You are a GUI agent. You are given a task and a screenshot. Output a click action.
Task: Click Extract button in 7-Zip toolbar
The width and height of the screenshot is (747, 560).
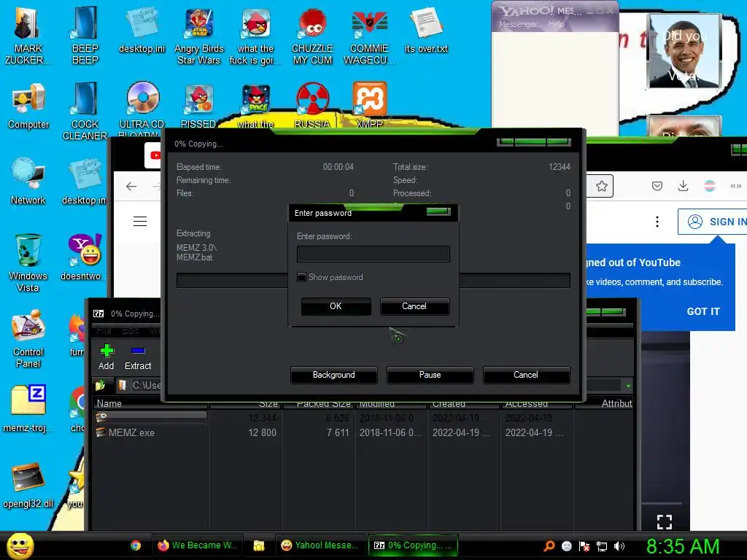(x=138, y=357)
